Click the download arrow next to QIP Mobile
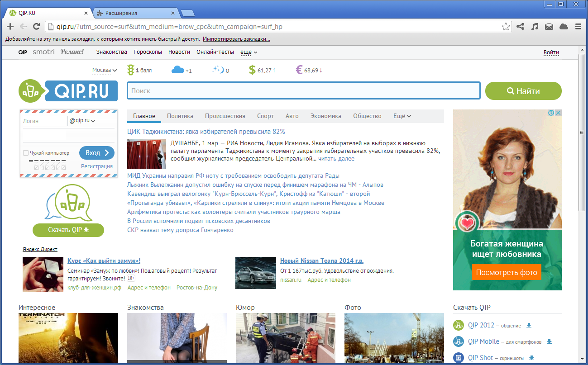This screenshot has height=365, width=588. pyautogui.click(x=550, y=342)
